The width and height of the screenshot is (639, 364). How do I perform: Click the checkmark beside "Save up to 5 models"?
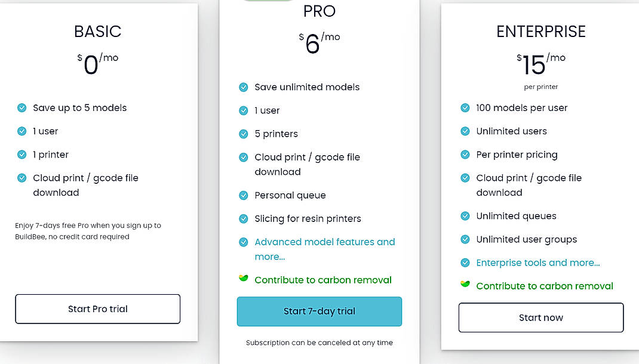click(21, 108)
